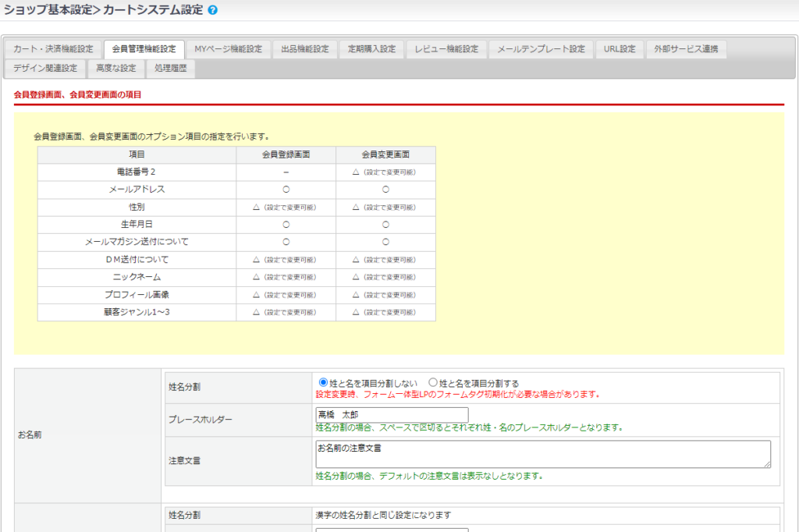Open the 出品機能設定 tab

305,49
